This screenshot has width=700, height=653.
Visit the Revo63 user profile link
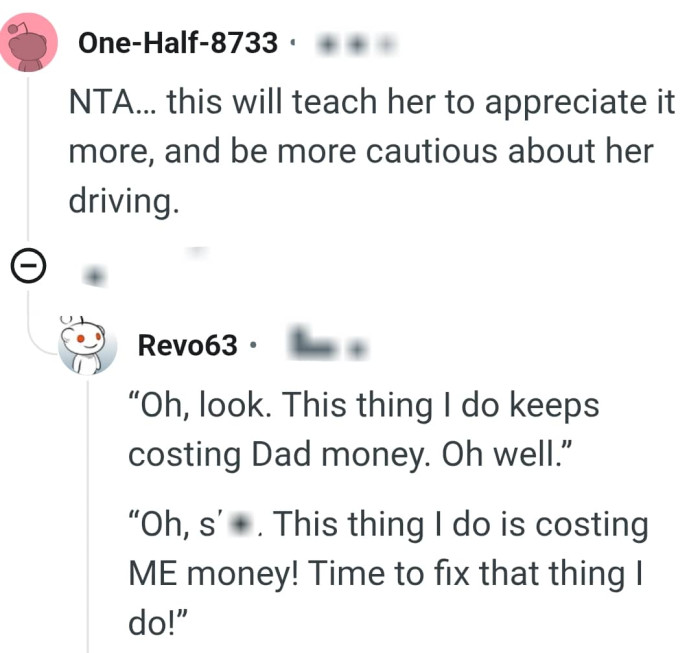[187, 346]
